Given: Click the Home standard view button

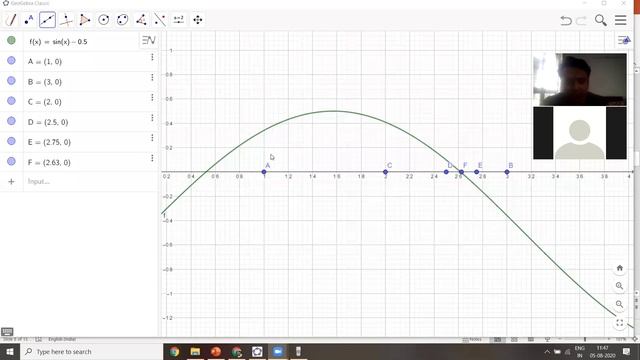Looking at the screenshot, I should [x=620, y=268].
